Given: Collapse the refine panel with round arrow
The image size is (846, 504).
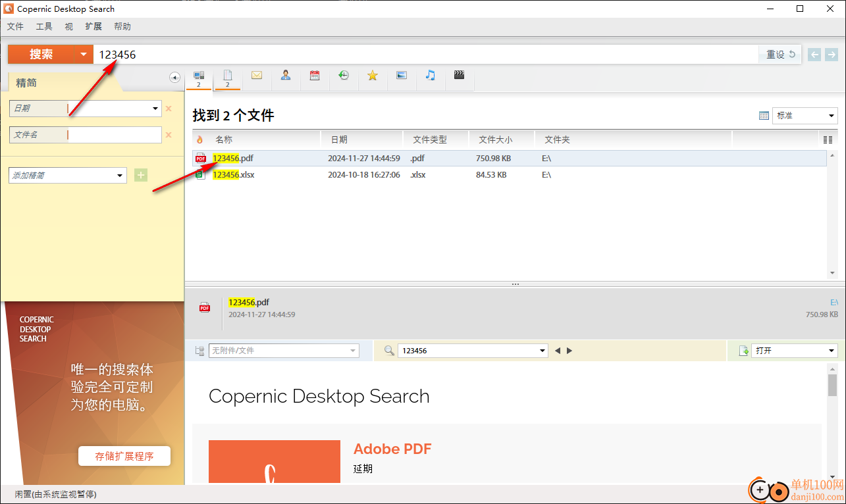Looking at the screenshot, I should click(x=174, y=78).
